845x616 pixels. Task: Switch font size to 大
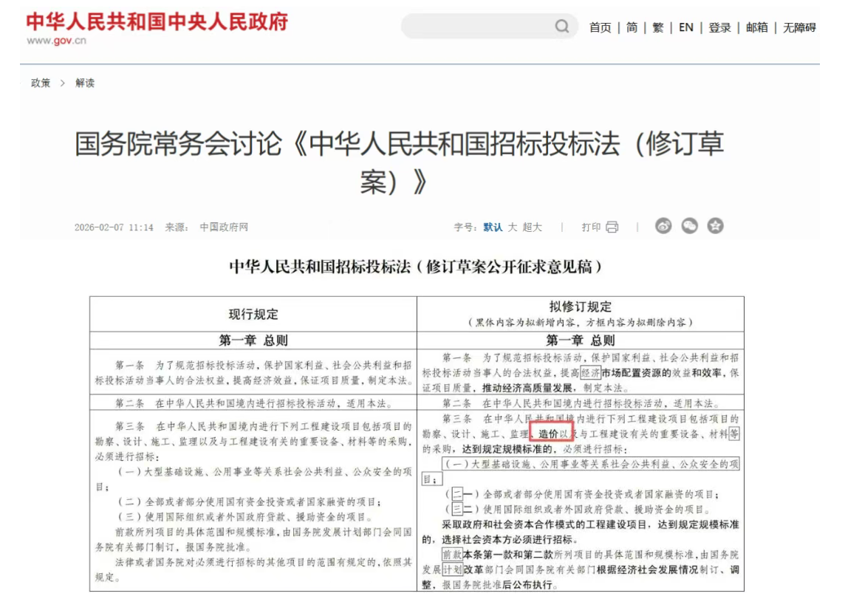coord(512,227)
